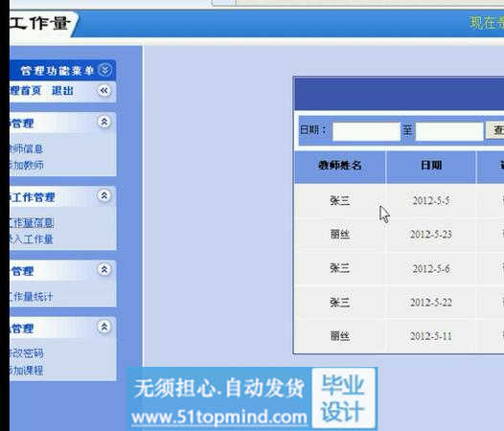Focus the start date input field
504x431 pixels.
[x=366, y=131]
